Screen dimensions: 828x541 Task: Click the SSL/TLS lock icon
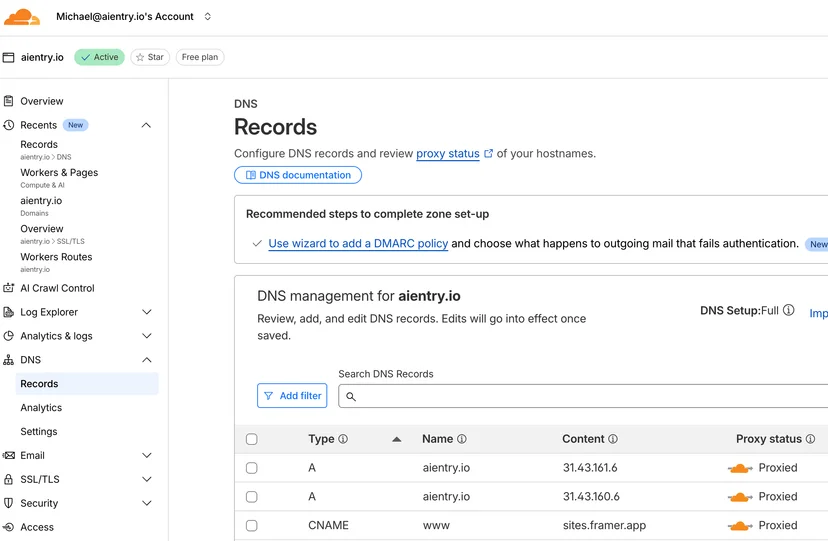(8, 479)
